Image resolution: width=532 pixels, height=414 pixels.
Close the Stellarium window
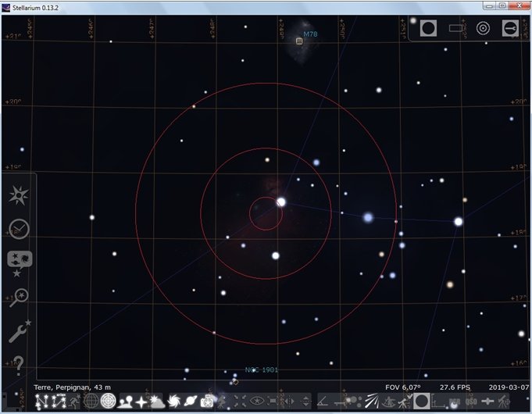520,5
